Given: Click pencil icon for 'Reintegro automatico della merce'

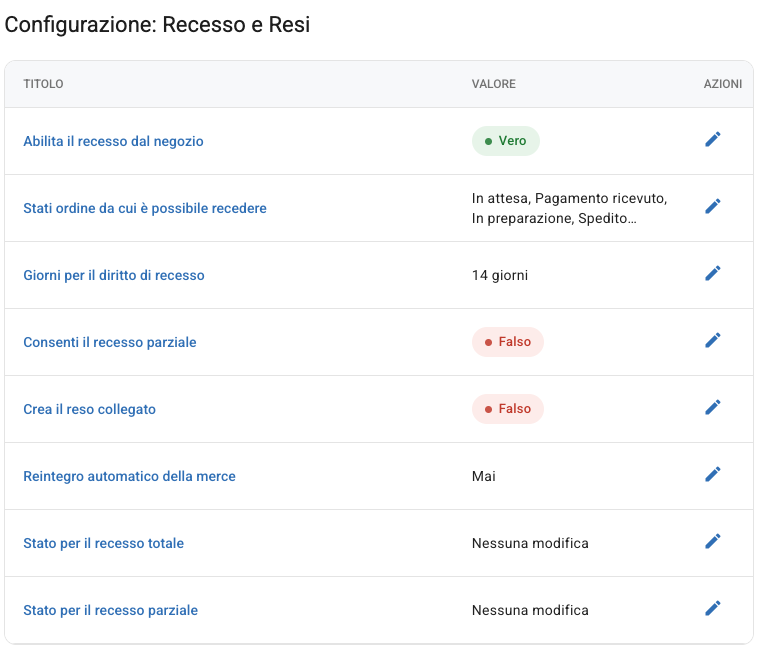Looking at the screenshot, I should point(713,475).
